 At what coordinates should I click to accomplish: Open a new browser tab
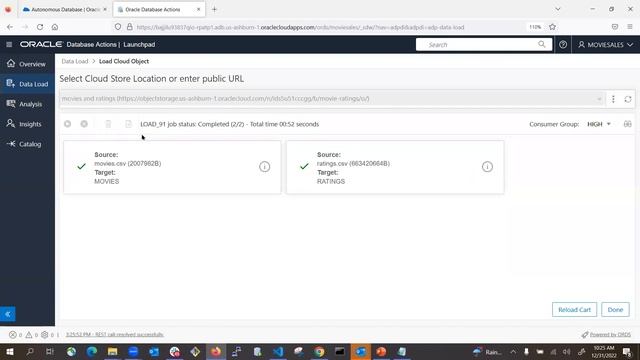click(214, 9)
